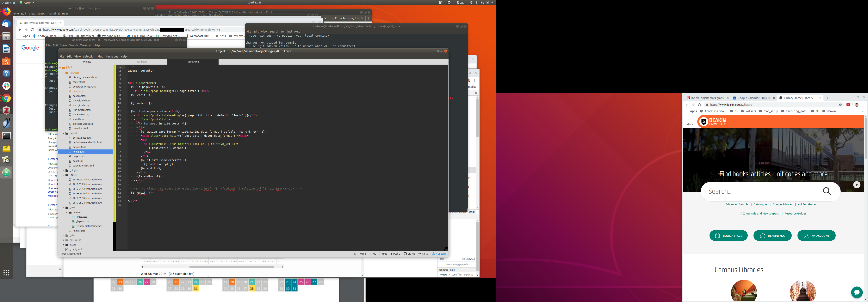Open the Git (2) changes panel
This screenshot has width=868, height=302.
click(x=424, y=254)
